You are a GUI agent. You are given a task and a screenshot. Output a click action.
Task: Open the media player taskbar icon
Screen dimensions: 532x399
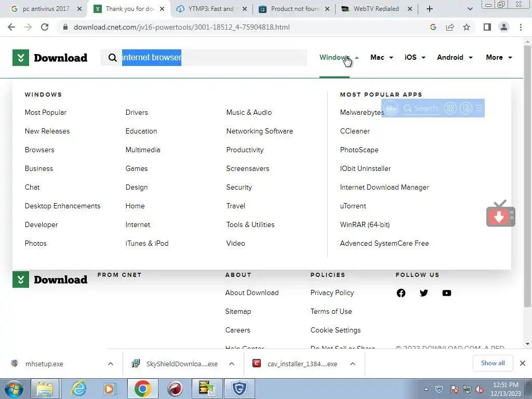[x=110, y=389]
